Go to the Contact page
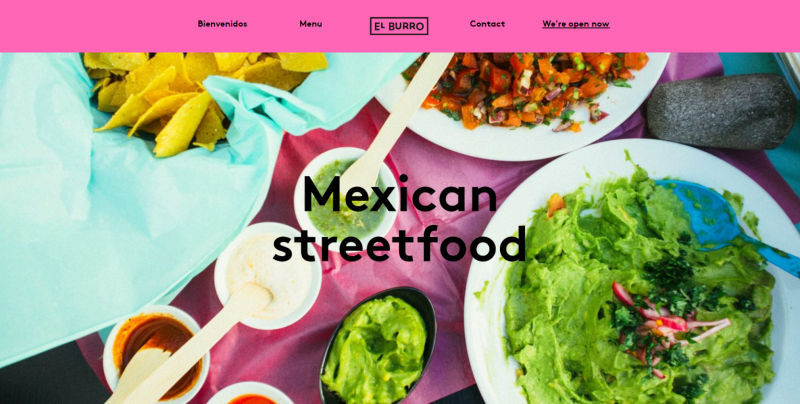This screenshot has height=404, width=800. (487, 24)
